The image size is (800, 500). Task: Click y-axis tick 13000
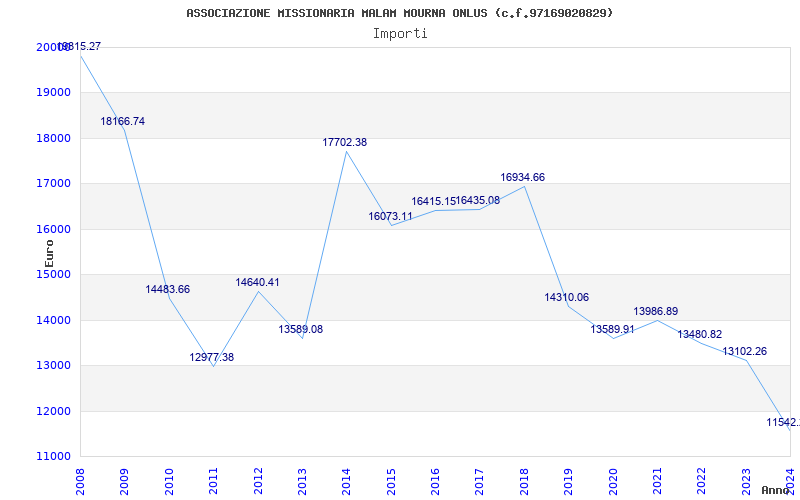53,366
